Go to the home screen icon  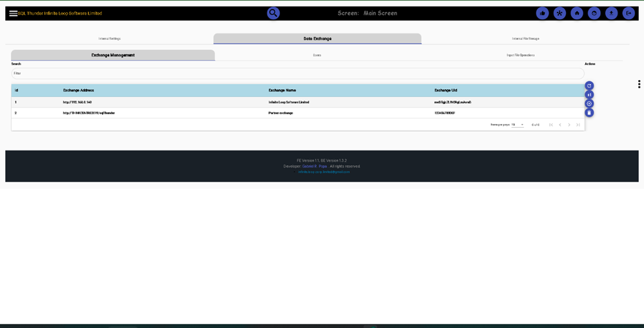pos(577,13)
